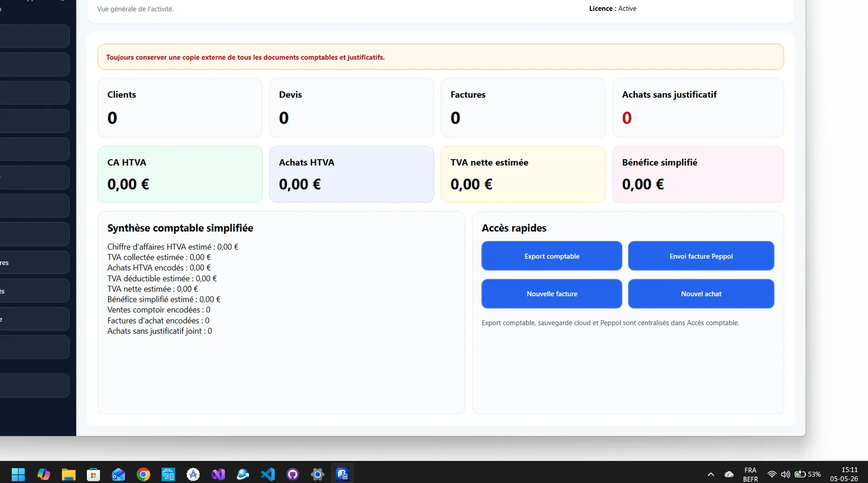Select the Factures count card
Viewport: 868px width, 483px height.
click(523, 108)
